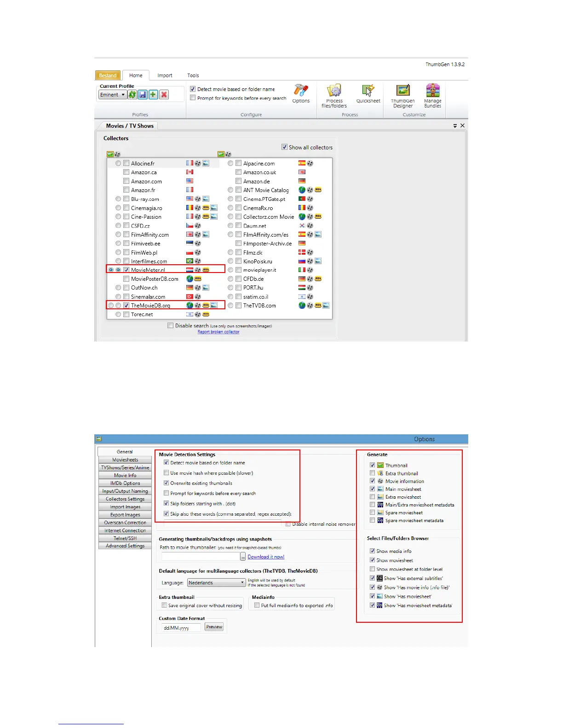Open the Eminent current profile dropdown

(113, 95)
